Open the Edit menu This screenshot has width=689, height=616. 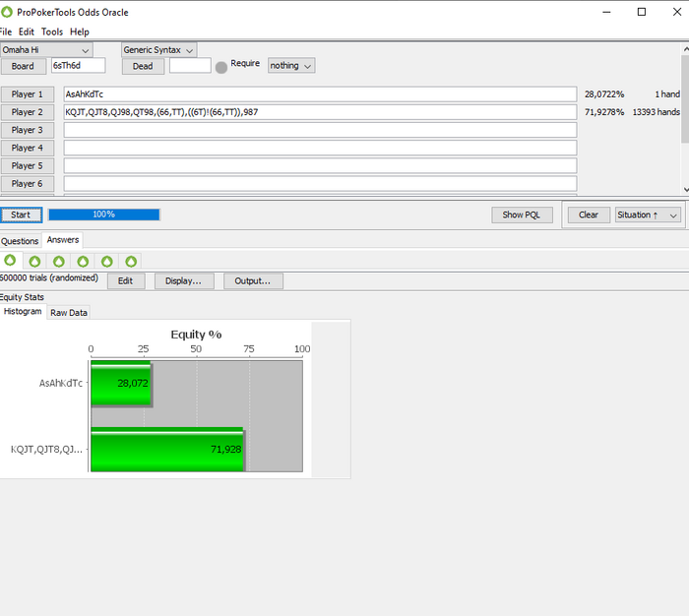[27, 31]
